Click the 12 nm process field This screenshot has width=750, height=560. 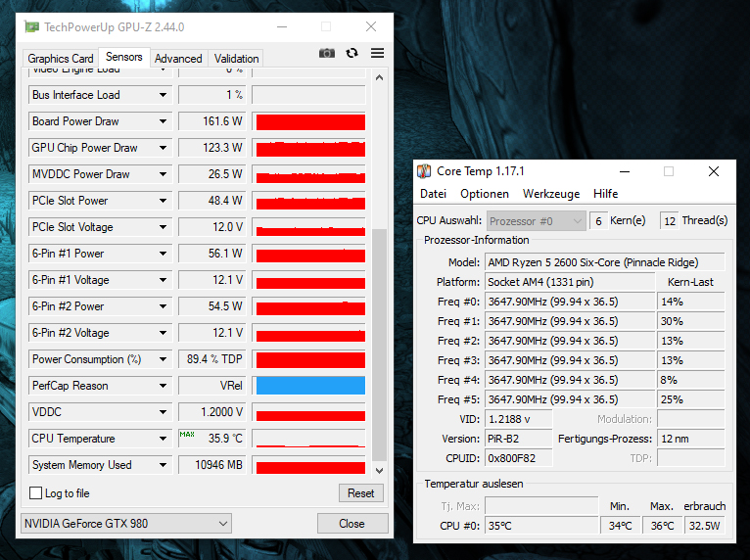pos(690,439)
